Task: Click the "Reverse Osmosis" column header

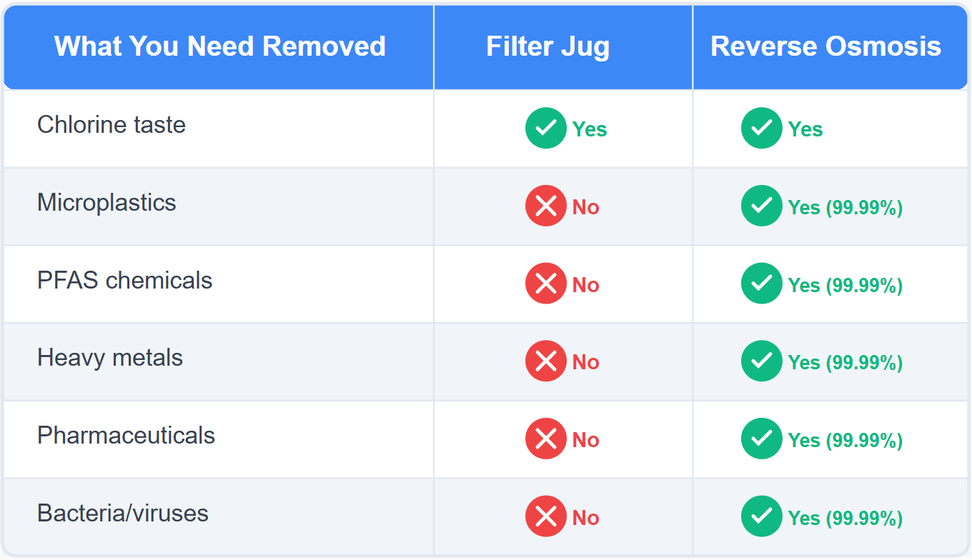Action: (825, 46)
